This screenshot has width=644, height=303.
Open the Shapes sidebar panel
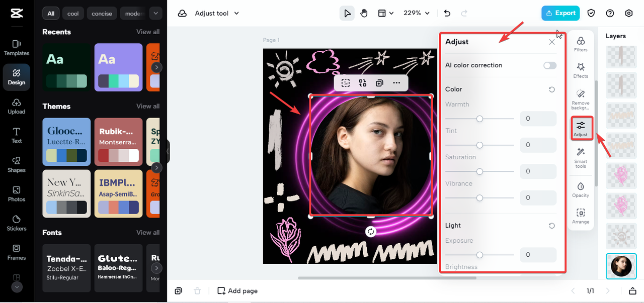pos(17,164)
